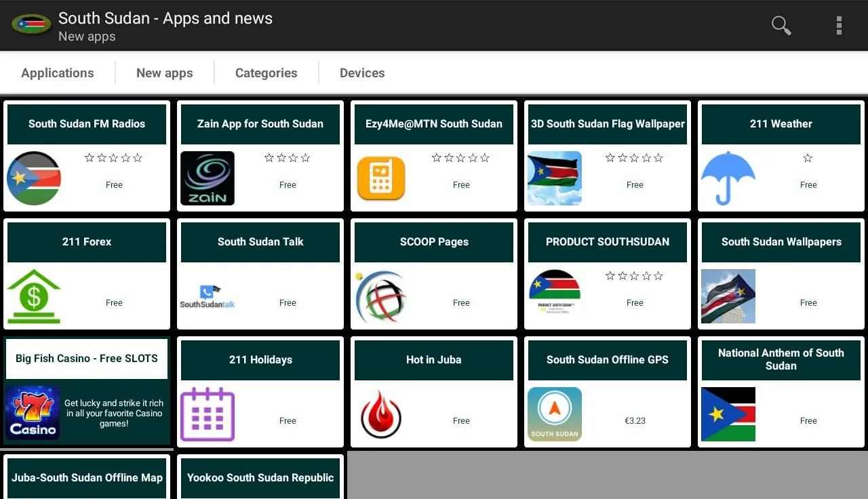Select the Ezy4Me@MTN South Sudan title
This screenshot has height=499, width=868.
click(x=434, y=124)
